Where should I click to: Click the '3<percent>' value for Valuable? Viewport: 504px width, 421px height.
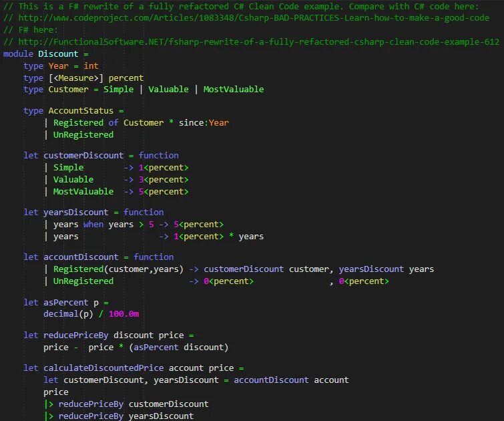pos(164,180)
